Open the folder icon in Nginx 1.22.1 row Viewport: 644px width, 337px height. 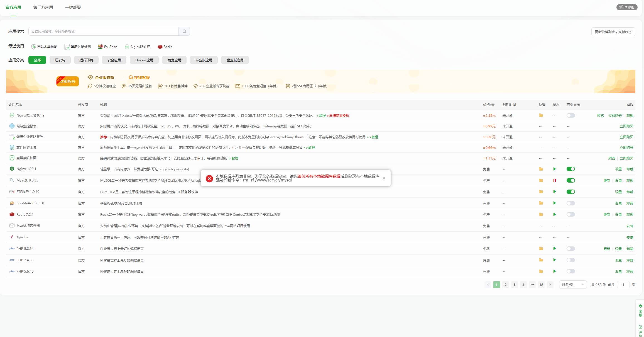tap(541, 169)
